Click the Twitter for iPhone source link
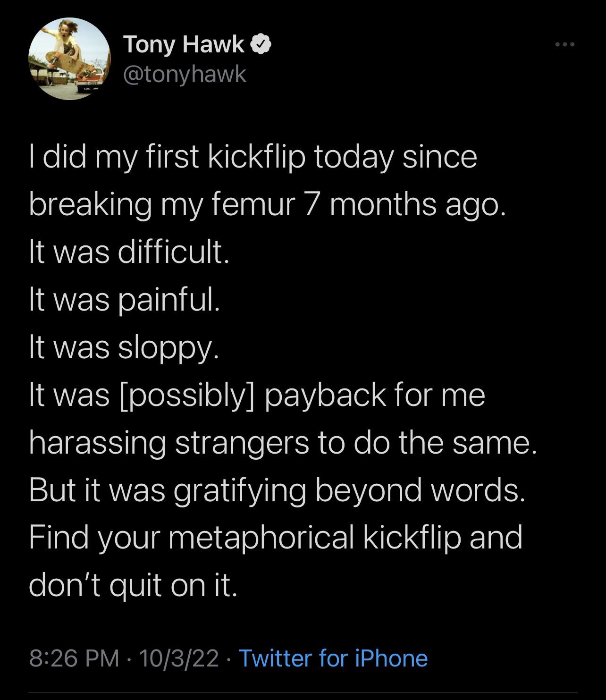The height and width of the screenshot is (700, 606). (333, 658)
